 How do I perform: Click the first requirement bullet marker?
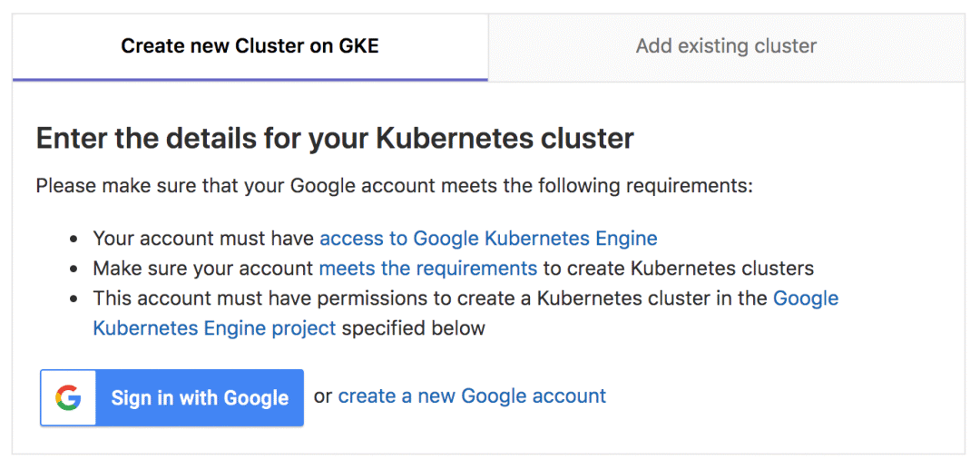(74, 239)
